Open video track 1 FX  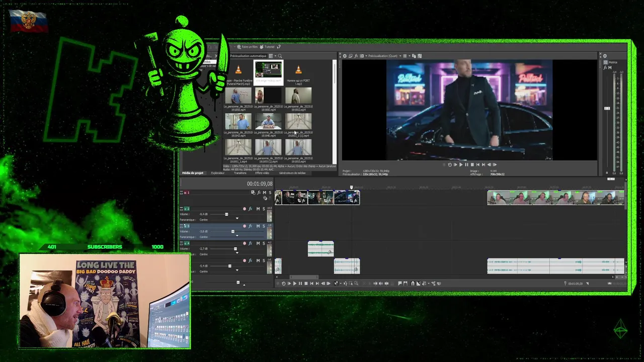(259, 193)
